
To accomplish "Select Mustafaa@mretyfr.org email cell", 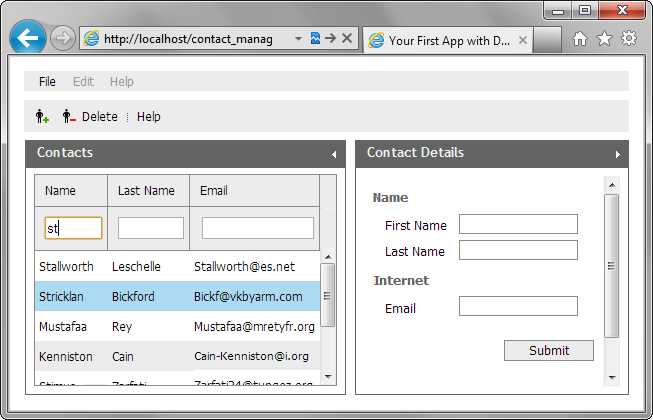I will 254,326.
